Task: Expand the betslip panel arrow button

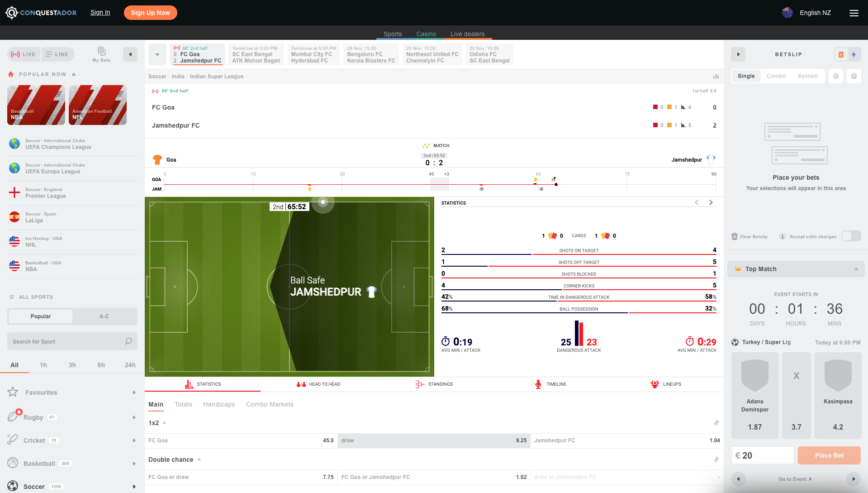Action: tap(738, 54)
